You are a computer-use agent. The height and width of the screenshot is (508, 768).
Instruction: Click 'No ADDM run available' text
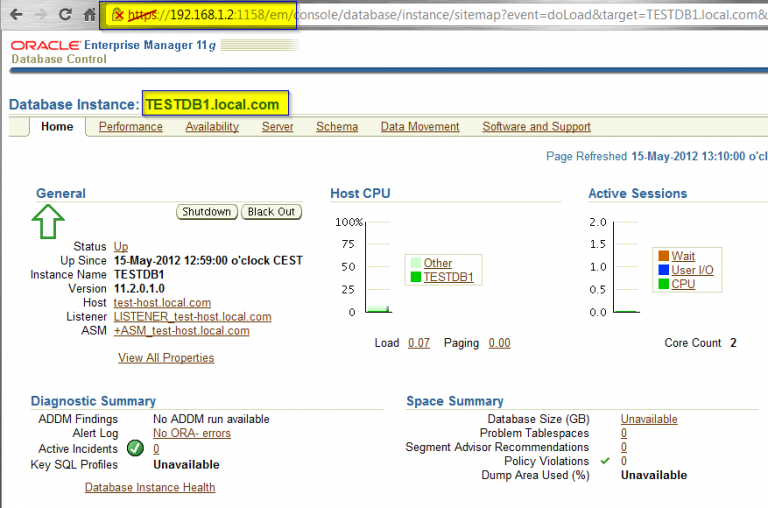coord(211,419)
